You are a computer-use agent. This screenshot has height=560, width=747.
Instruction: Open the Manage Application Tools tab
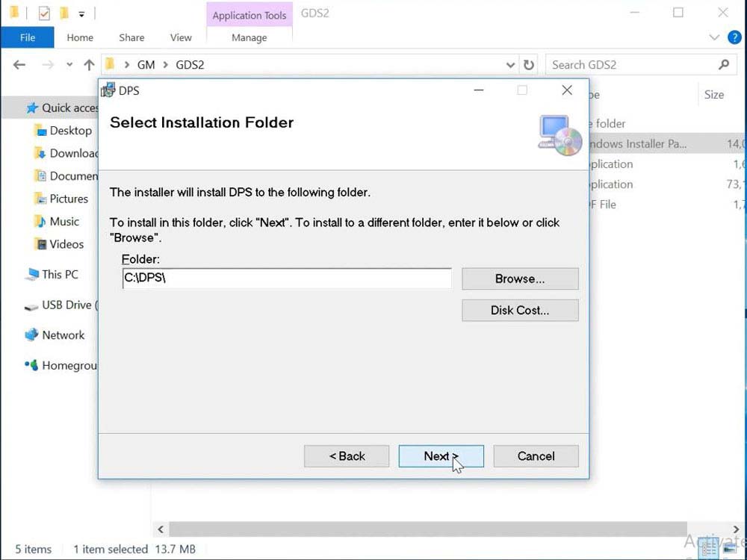249,37
